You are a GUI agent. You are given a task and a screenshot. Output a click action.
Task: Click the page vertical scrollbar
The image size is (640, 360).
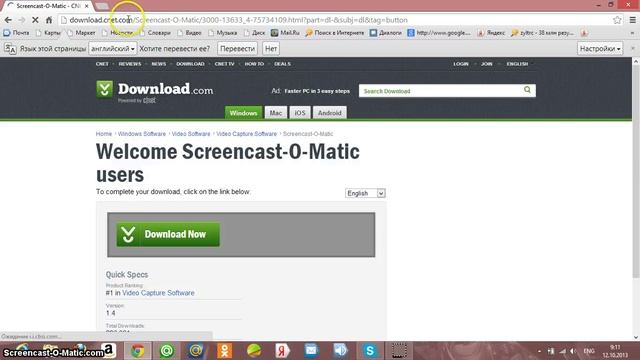pos(636,171)
